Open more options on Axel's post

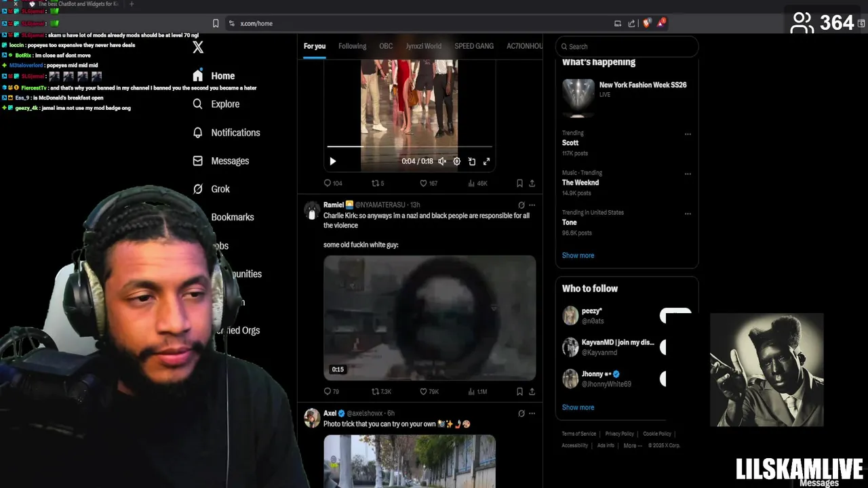[532, 413]
